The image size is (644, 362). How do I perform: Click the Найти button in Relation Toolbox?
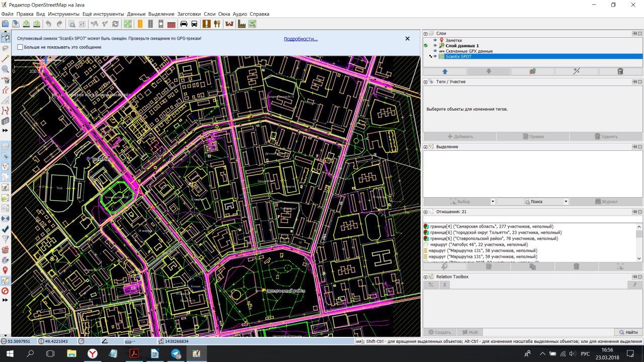coord(628,332)
